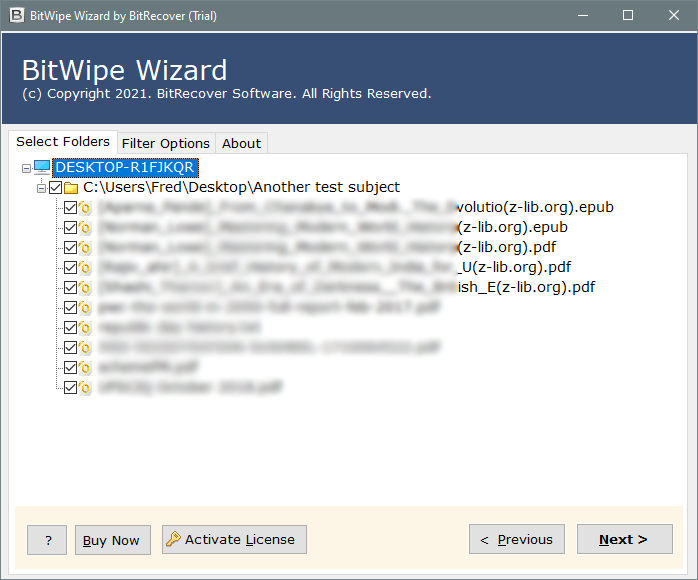Close the BitWipe Wizard window
The height and width of the screenshot is (580, 698).
coord(674,16)
